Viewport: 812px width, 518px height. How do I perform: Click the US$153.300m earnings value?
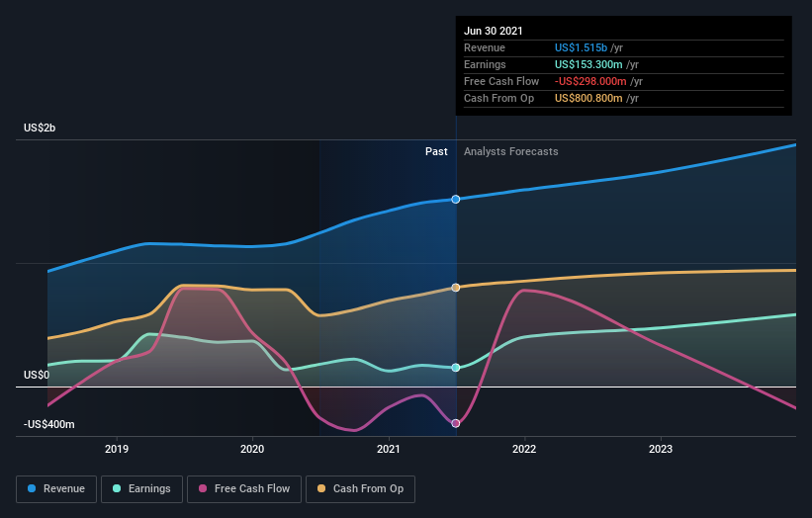coord(588,64)
